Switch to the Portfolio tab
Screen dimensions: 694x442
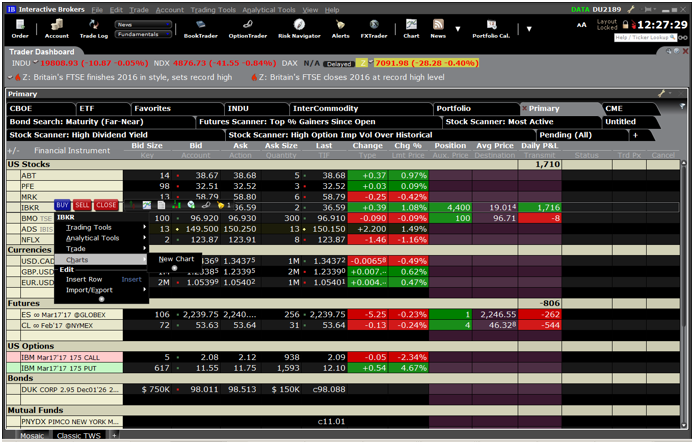(477, 108)
